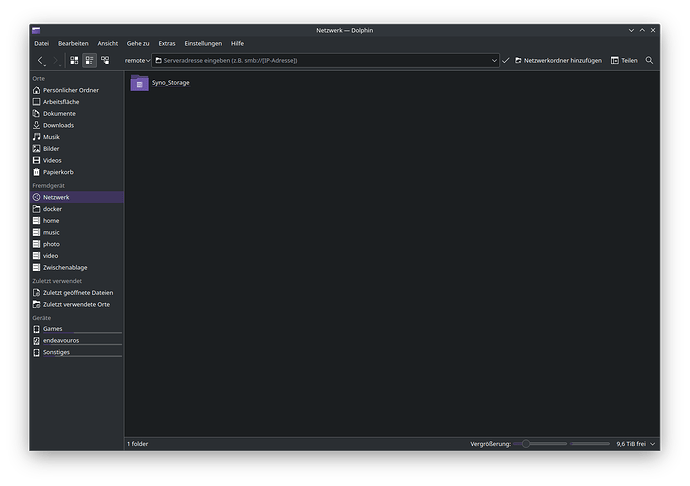Select the Syno_Storage folder icon

tap(139, 83)
